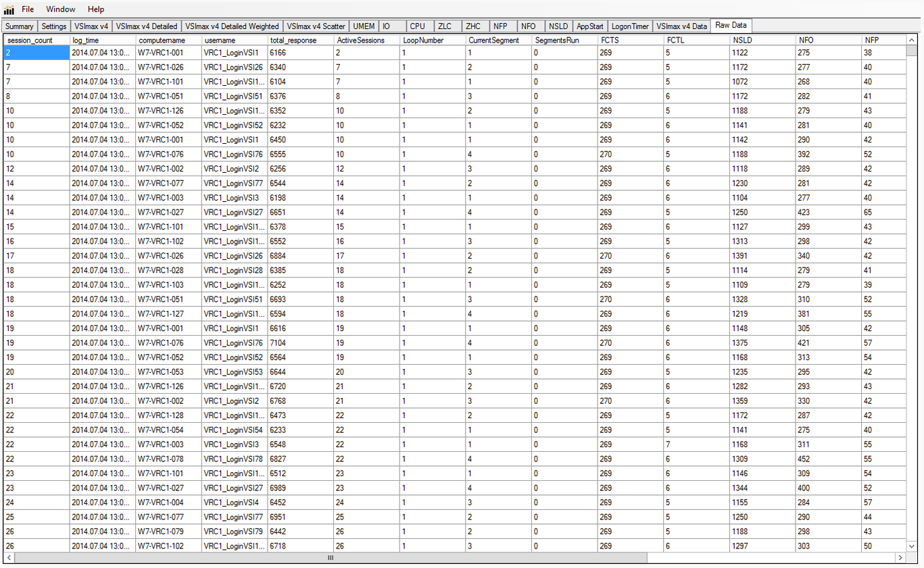Switch to the CPU tab
Image resolution: width=924 pixels, height=568 pixels.
click(x=419, y=26)
